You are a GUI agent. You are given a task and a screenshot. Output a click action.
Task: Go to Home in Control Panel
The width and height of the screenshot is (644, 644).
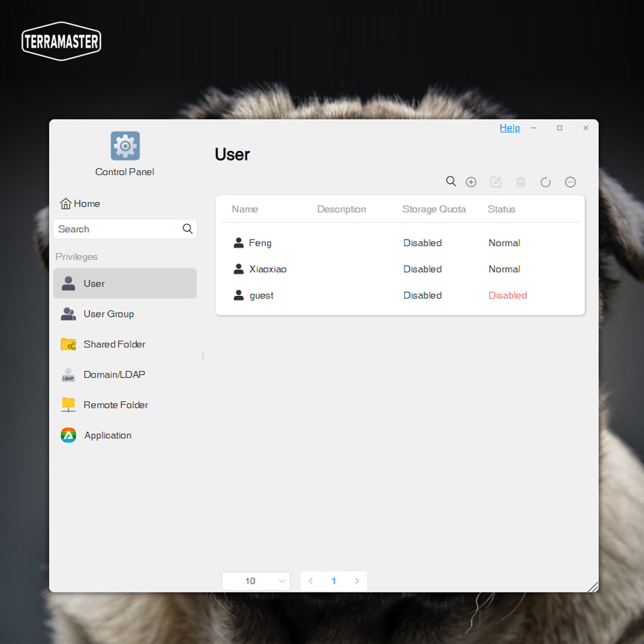pos(80,203)
